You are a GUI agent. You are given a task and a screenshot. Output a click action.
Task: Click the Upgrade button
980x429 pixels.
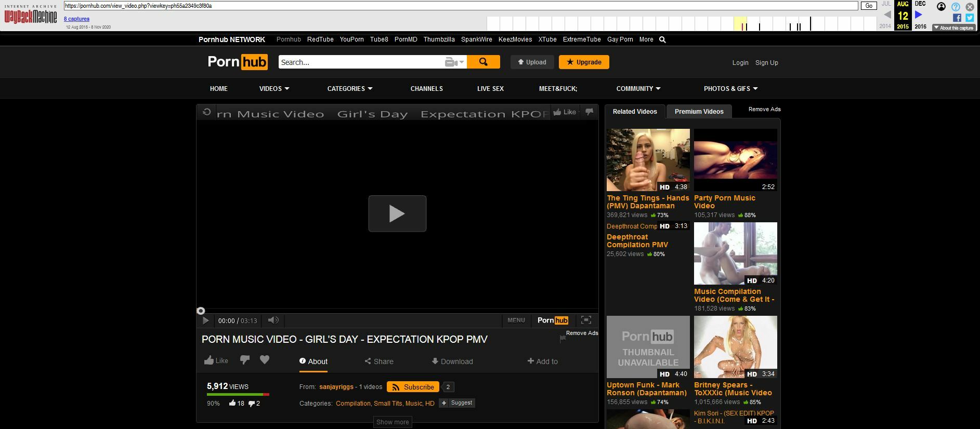[x=584, y=62]
